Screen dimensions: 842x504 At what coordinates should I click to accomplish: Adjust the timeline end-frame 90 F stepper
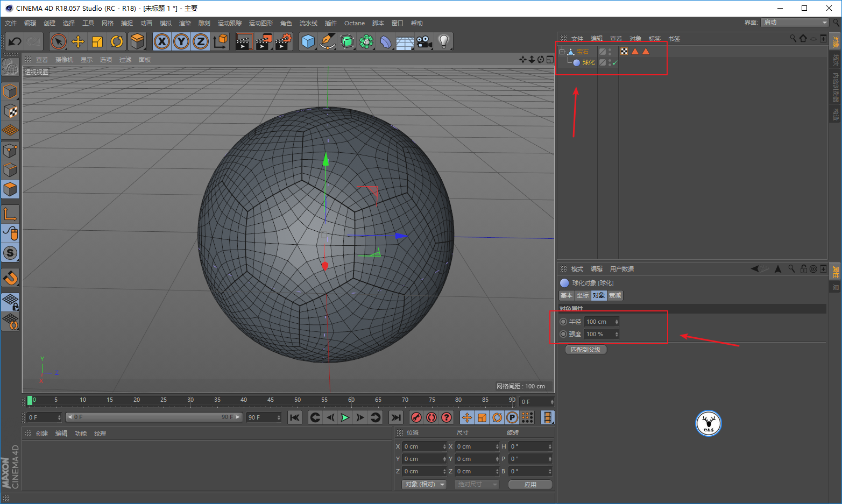pos(279,417)
